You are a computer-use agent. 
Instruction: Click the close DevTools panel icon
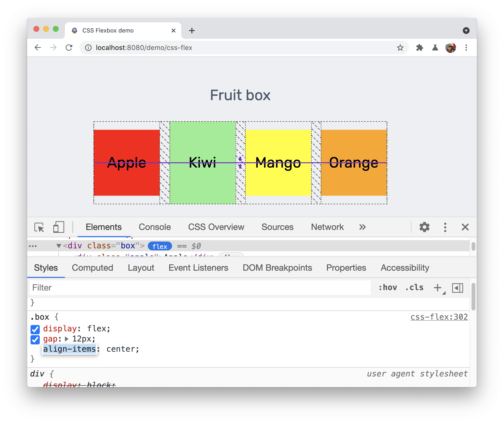coord(465,227)
